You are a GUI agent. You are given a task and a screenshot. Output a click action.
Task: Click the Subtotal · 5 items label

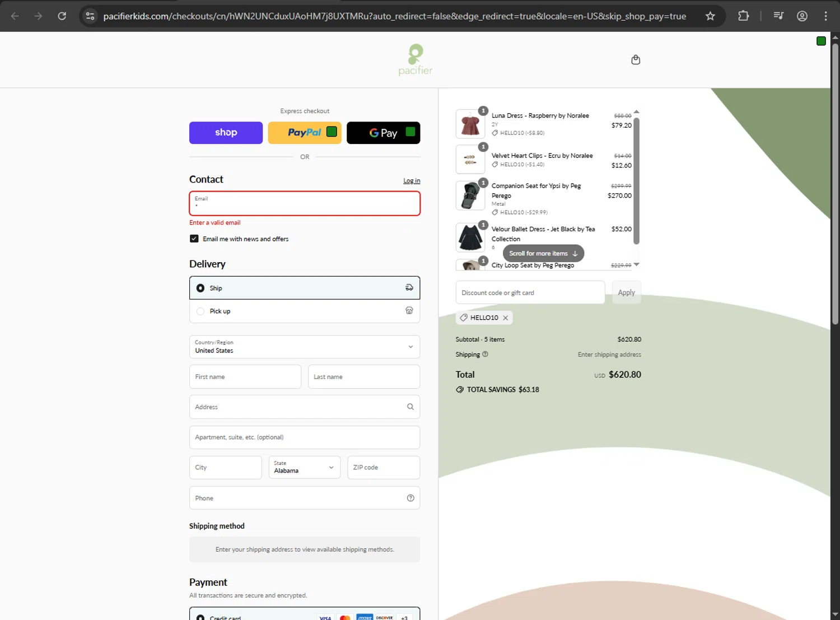click(480, 339)
